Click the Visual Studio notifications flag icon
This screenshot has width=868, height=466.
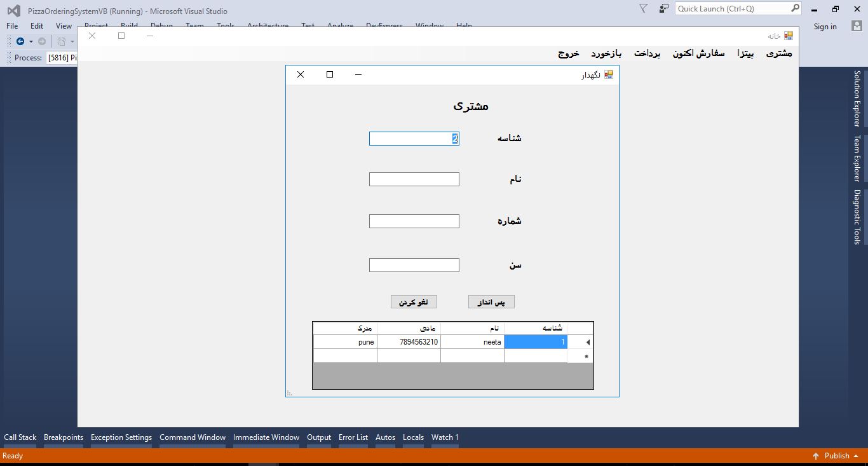click(x=644, y=9)
